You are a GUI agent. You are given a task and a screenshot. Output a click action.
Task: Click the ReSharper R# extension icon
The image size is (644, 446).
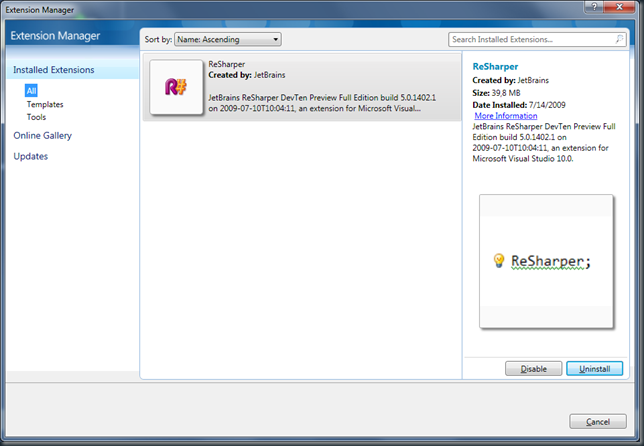pyautogui.click(x=176, y=87)
